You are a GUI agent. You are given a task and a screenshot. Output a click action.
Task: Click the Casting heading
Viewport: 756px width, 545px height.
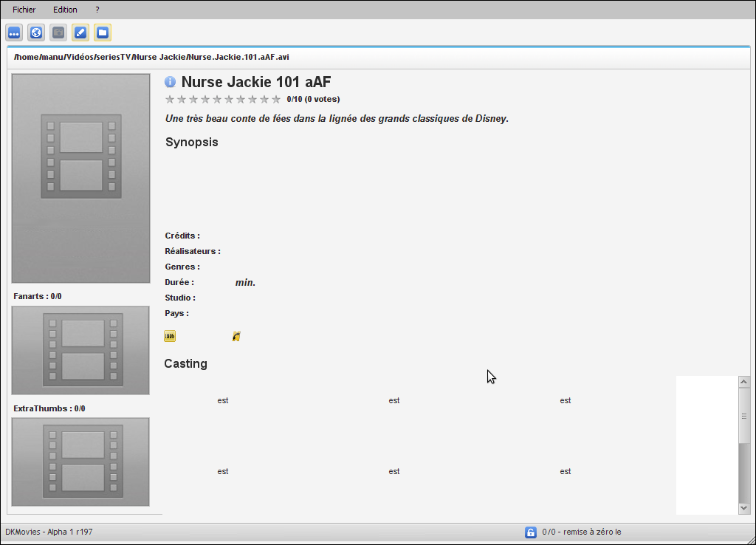point(185,363)
